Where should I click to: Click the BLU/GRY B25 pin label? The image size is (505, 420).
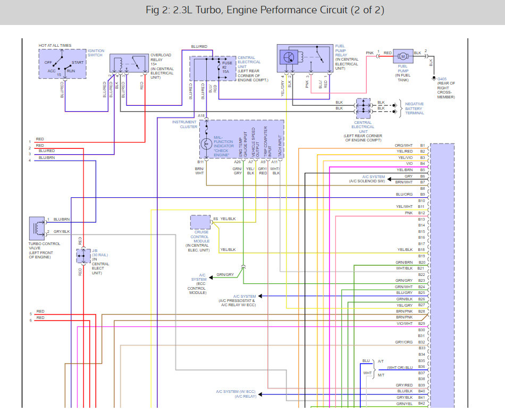[411, 293]
